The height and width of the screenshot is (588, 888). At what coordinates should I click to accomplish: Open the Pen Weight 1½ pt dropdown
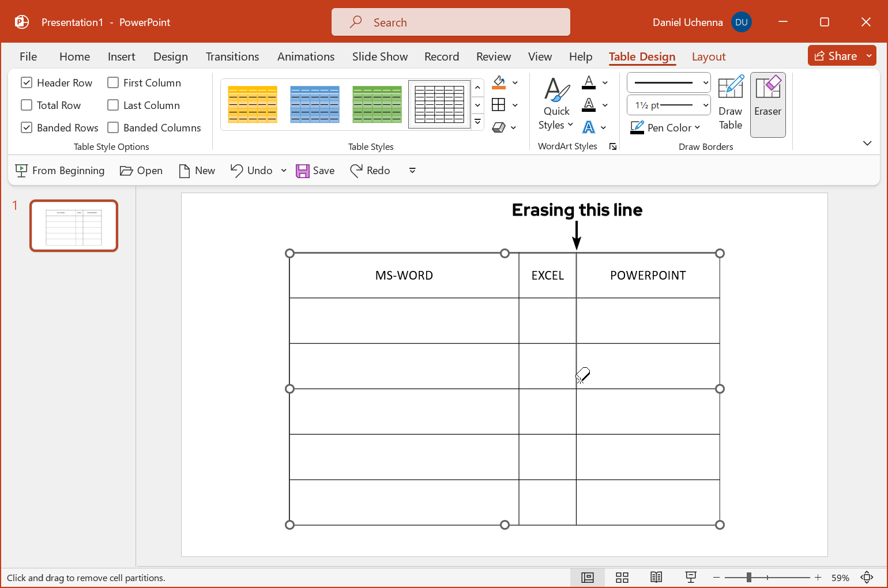[668, 105]
